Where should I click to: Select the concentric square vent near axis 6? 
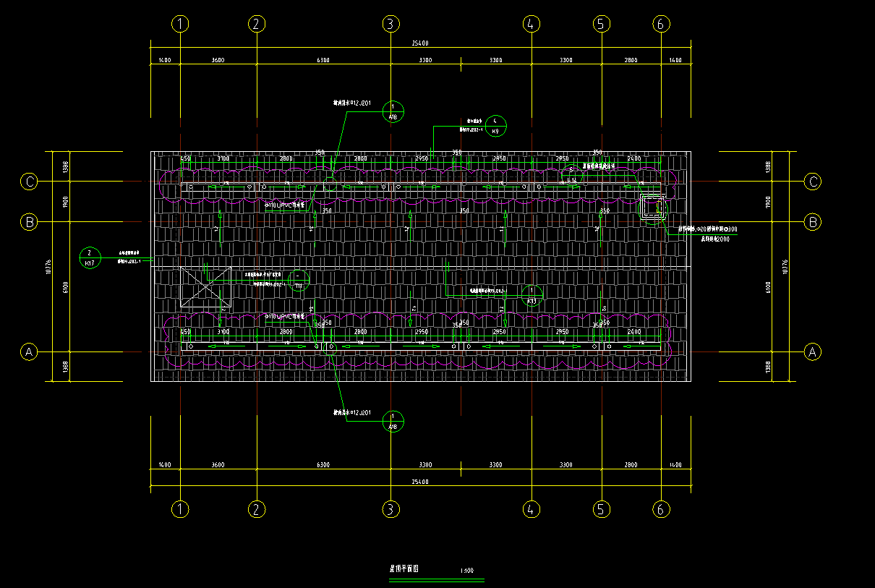pyautogui.click(x=653, y=208)
